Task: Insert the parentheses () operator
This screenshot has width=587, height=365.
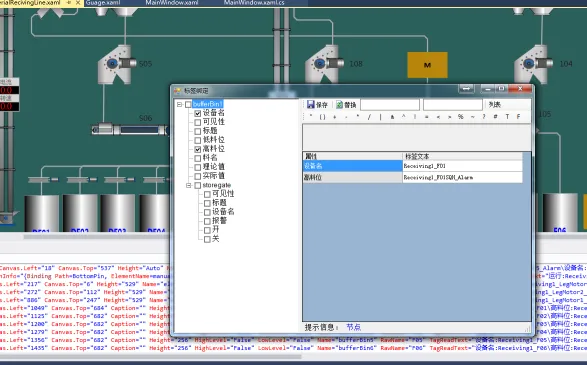Action: click(x=322, y=117)
